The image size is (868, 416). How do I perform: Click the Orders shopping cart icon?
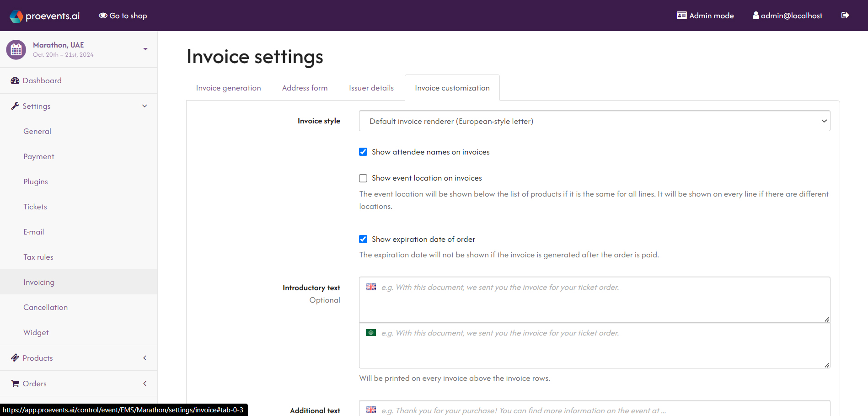(14, 383)
